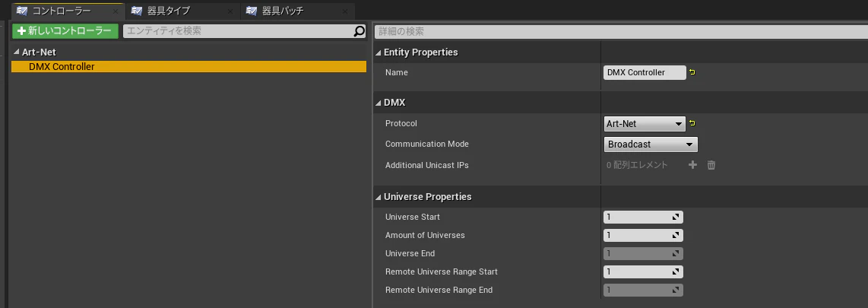Focus the 詳細の検索 search field
The height and width of the screenshot is (308, 868).
pyautogui.click(x=621, y=32)
